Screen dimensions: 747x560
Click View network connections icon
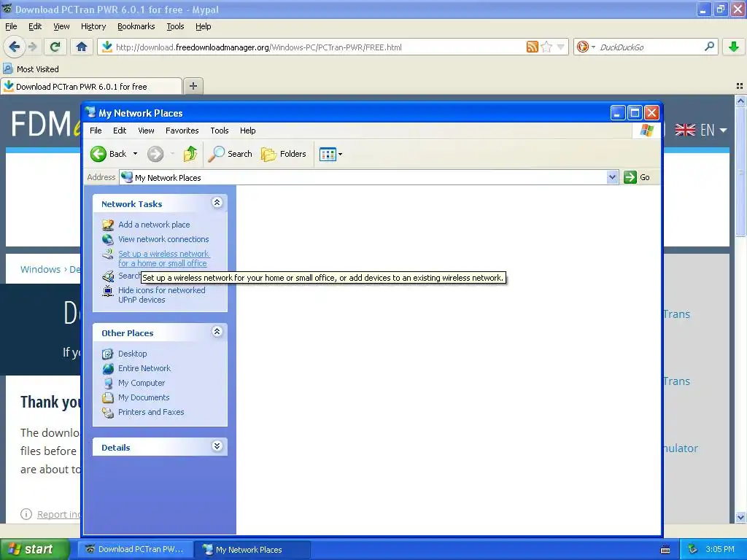tap(108, 239)
